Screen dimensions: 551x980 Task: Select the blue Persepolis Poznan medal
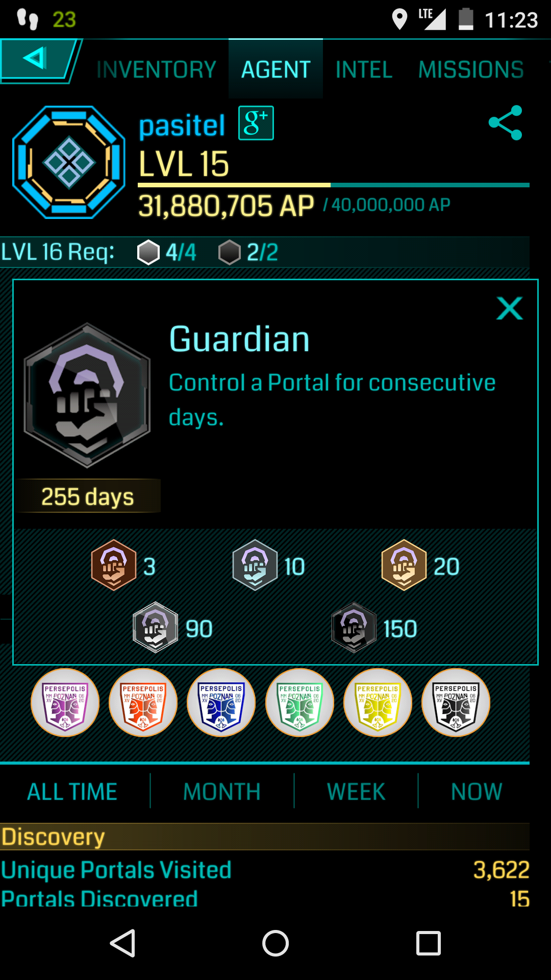(221, 702)
